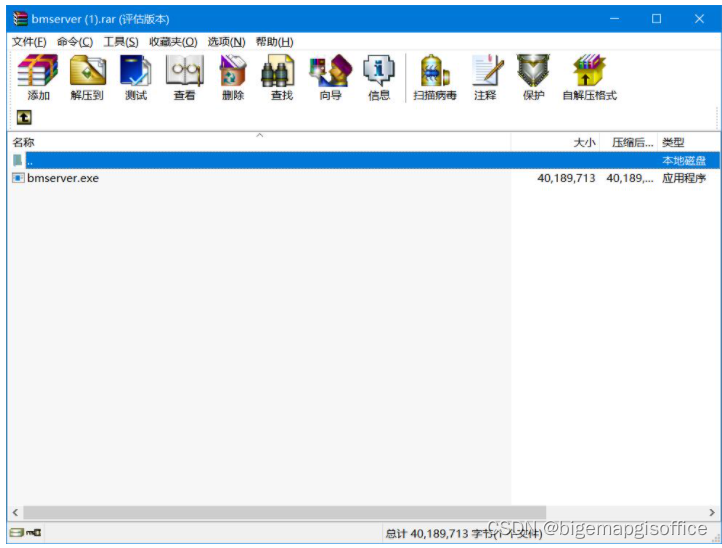This screenshot has height=548, width=722.
Task: Click the 本地磁盘 type cell
Action: pyautogui.click(x=684, y=161)
